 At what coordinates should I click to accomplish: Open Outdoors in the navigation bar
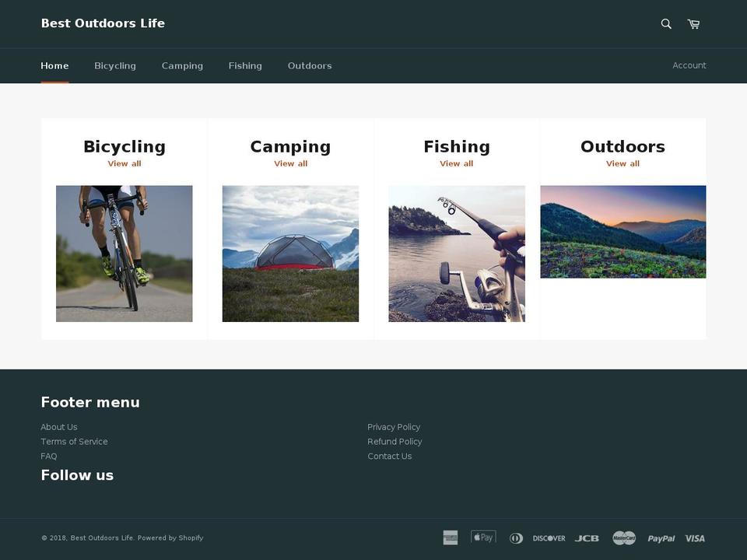point(310,65)
